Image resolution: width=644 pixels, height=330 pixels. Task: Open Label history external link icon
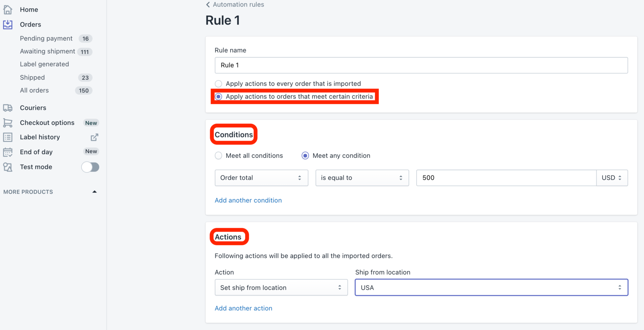pyautogui.click(x=94, y=137)
